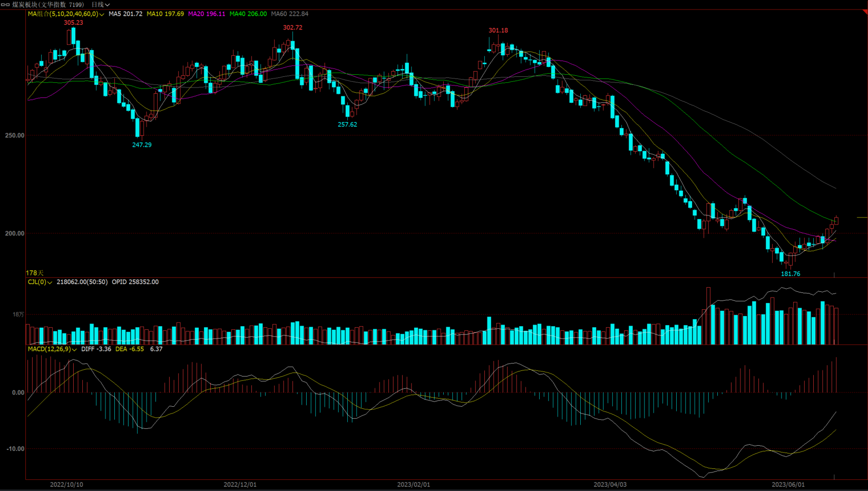Click the 18万 volume axis label
The height and width of the screenshot is (491, 868).
point(18,315)
